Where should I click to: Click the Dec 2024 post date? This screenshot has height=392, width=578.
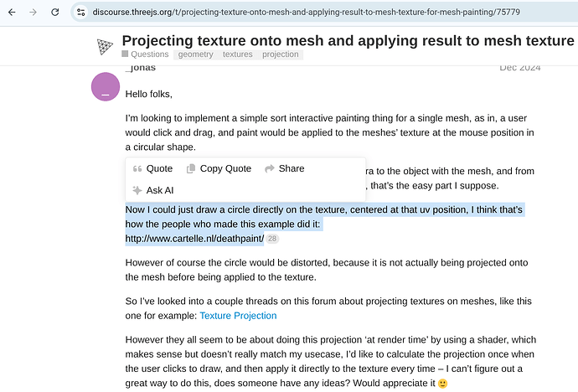(519, 68)
